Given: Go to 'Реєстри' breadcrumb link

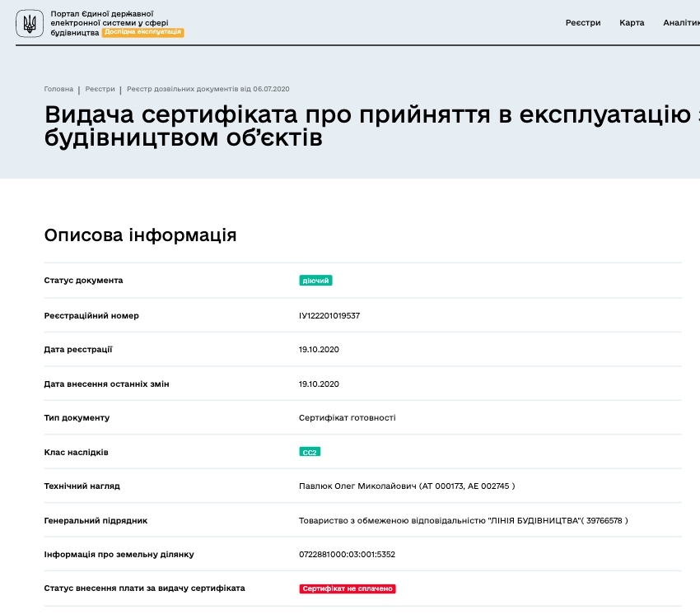Looking at the screenshot, I should click(x=100, y=89).
